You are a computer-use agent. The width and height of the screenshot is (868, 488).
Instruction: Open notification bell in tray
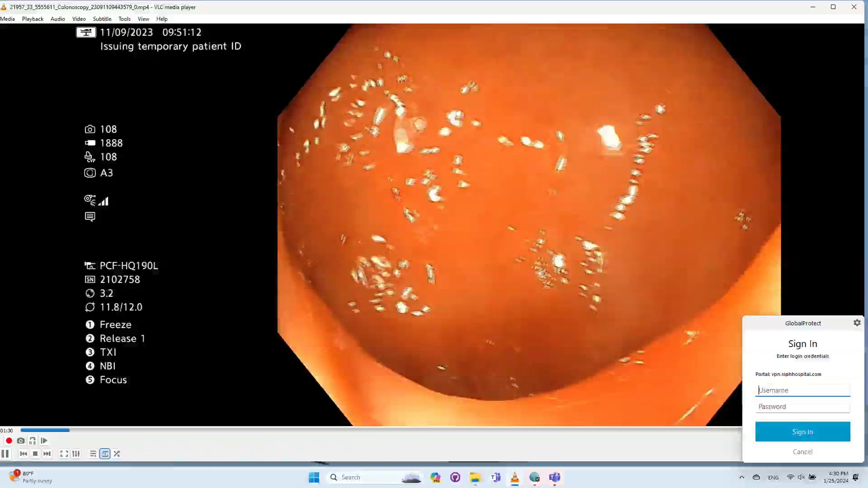coord(856,477)
